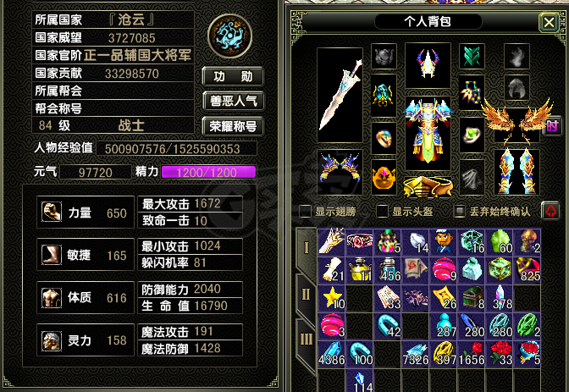The image size is (569, 392).
Task: Click the gold star item stacked 10
Action: [x=331, y=298]
